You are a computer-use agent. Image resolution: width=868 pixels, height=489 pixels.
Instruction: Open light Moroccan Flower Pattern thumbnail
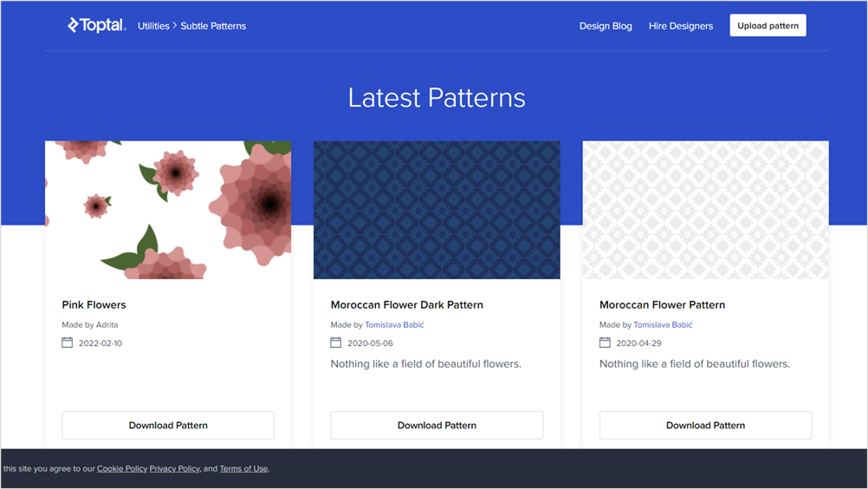pyautogui.click(x=705, y=210)
